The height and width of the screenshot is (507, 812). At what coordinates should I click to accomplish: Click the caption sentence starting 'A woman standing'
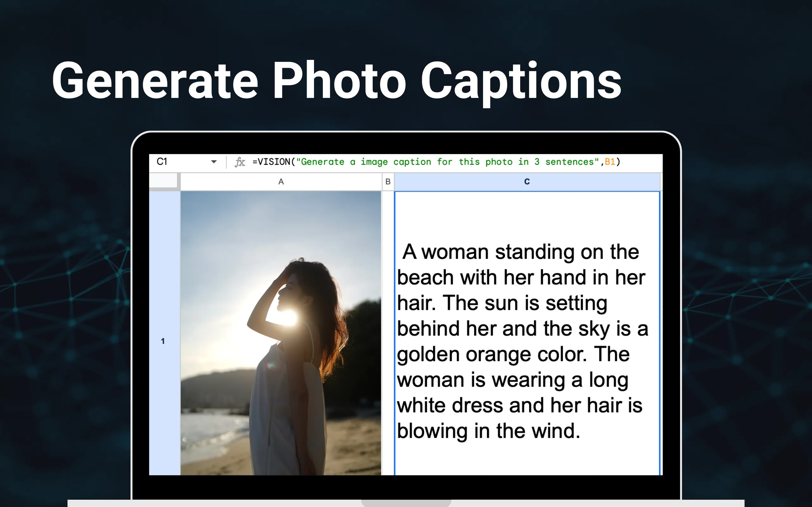click(521, 253)
